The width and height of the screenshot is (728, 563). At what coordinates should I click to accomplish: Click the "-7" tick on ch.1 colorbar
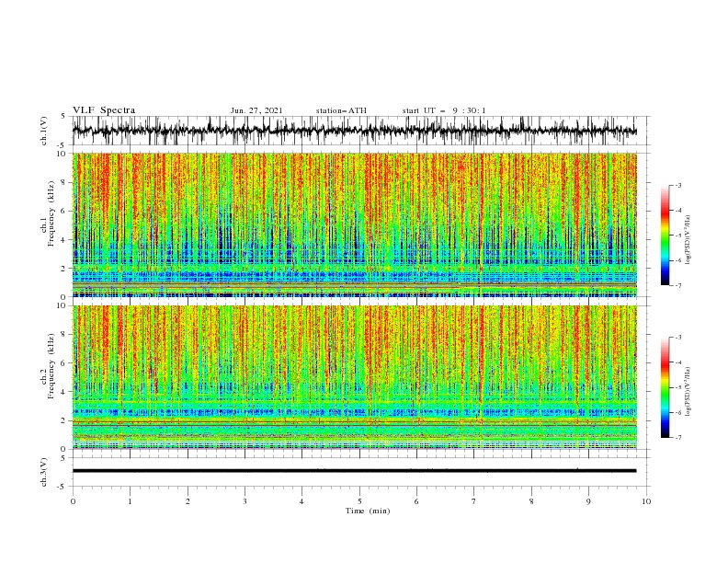click(677, 286)
